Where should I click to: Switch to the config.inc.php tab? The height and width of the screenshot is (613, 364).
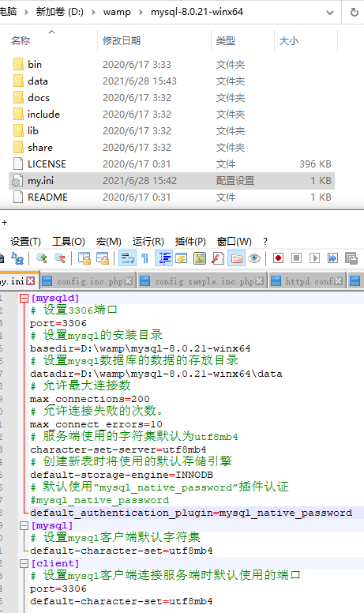(88, 281)
